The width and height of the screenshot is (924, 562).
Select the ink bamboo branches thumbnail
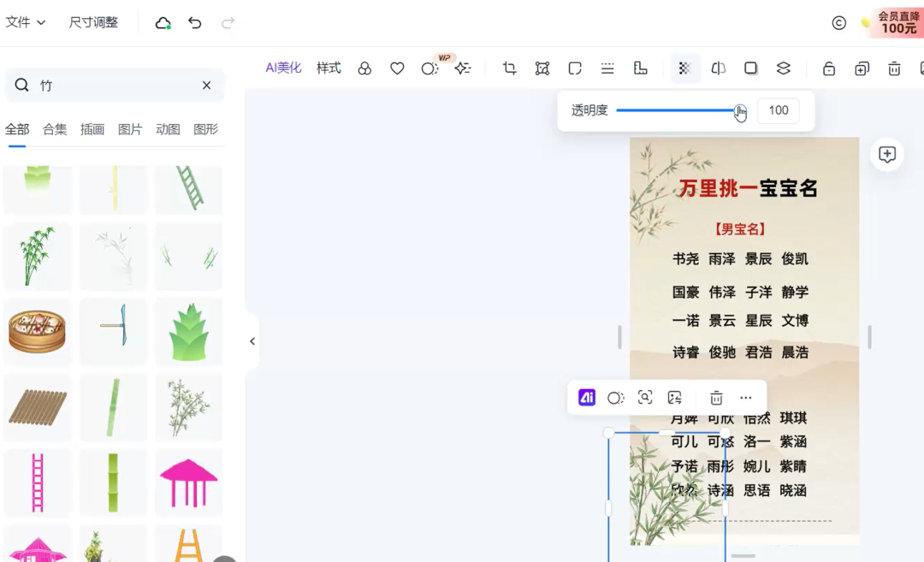click(x=188, y=406)
